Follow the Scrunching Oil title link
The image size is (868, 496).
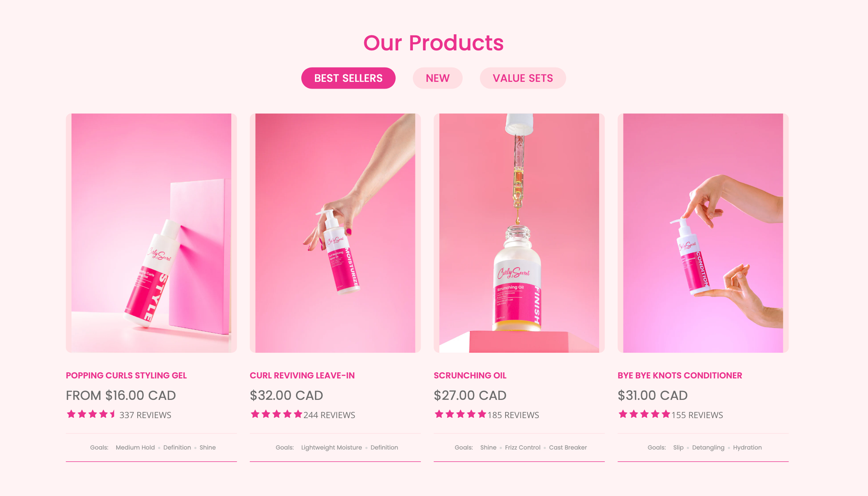pos(470,376)
